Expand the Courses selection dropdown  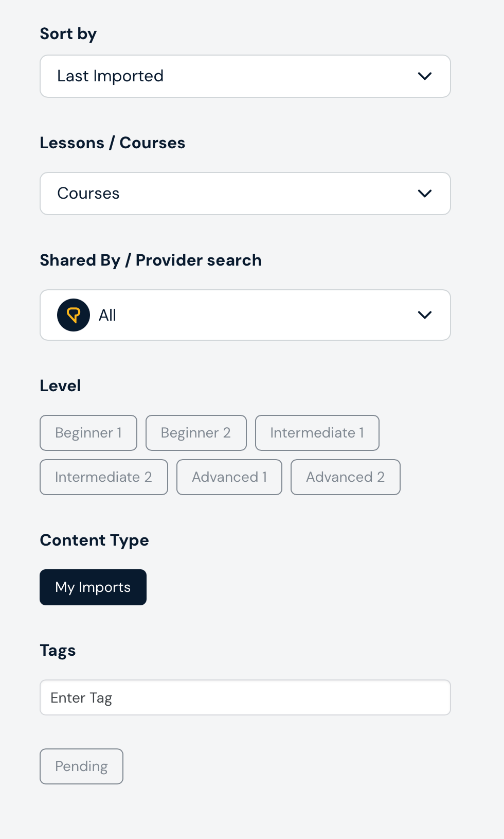coord(245,194)
